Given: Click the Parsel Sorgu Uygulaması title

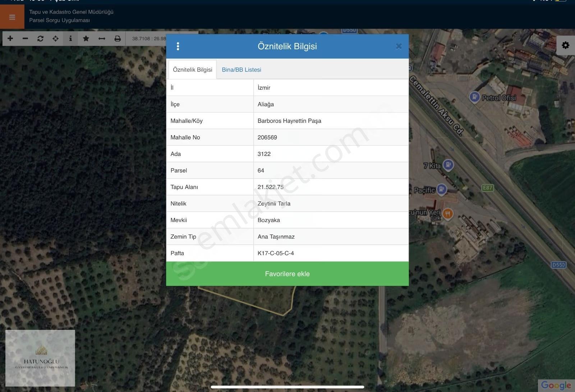Looking at the screenshot, I should tap(59, 20).
